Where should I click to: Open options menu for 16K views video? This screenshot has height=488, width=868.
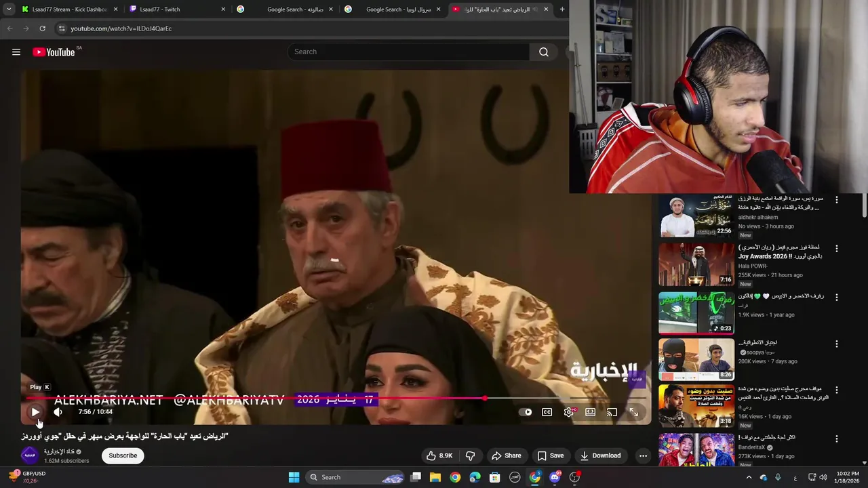click(836, 390)
